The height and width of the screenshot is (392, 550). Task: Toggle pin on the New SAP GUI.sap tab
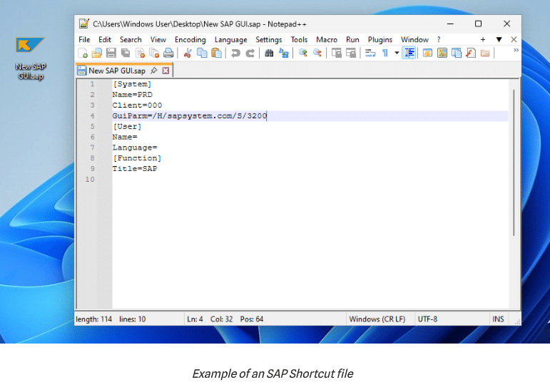[153, 71]
